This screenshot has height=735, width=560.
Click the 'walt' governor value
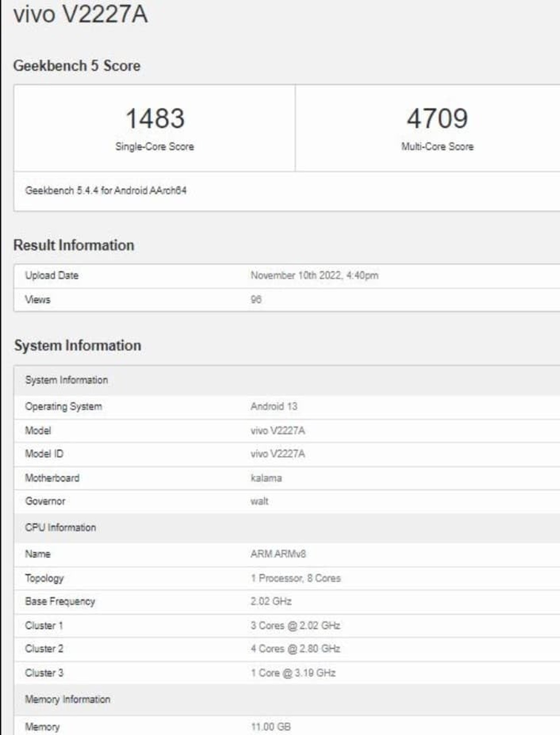tap(259, 501)
